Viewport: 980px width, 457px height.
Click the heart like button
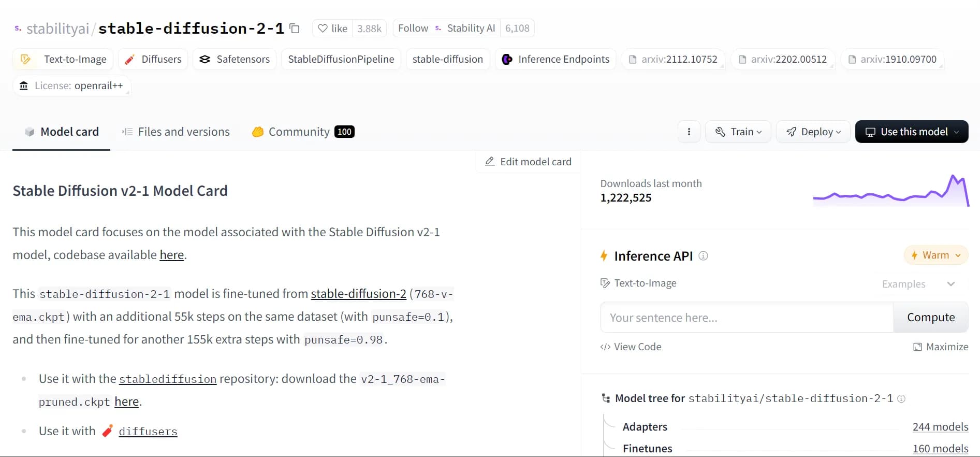(x=332, y=28)
